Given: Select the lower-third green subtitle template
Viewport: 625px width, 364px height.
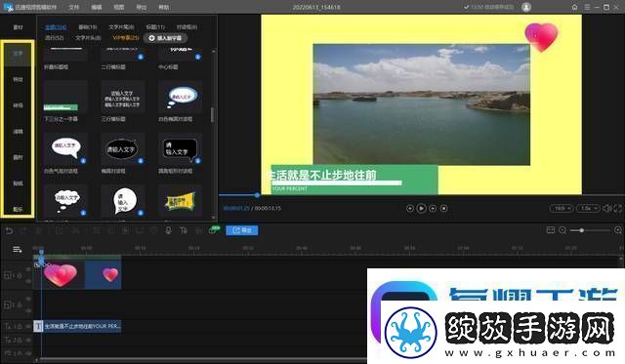Looking at the screenshot, I should [x=65, y=97].
